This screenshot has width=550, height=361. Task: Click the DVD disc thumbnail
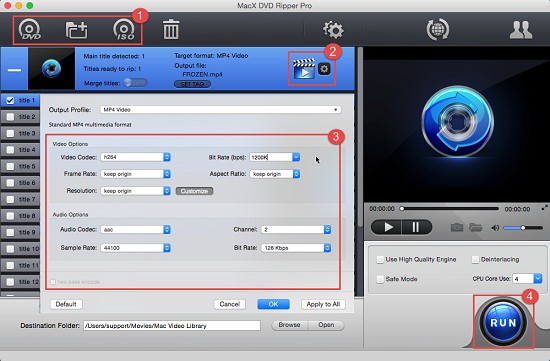52,68
